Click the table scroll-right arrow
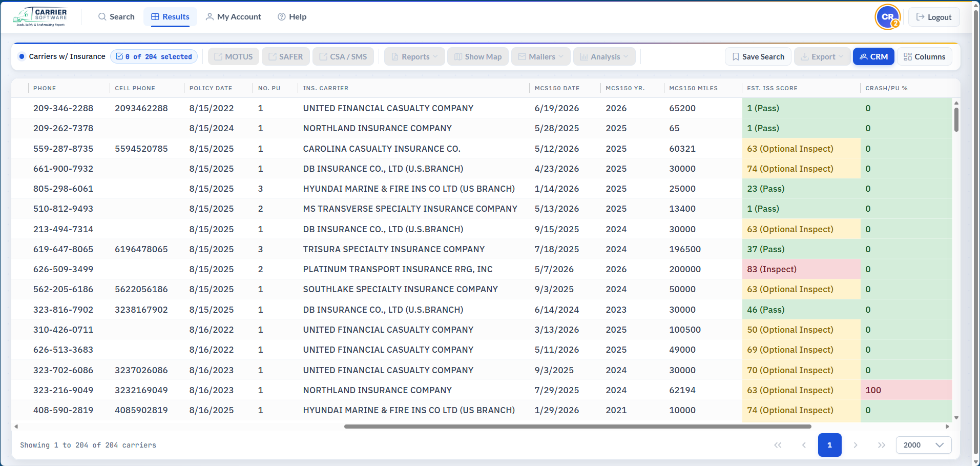 point(947,427)
